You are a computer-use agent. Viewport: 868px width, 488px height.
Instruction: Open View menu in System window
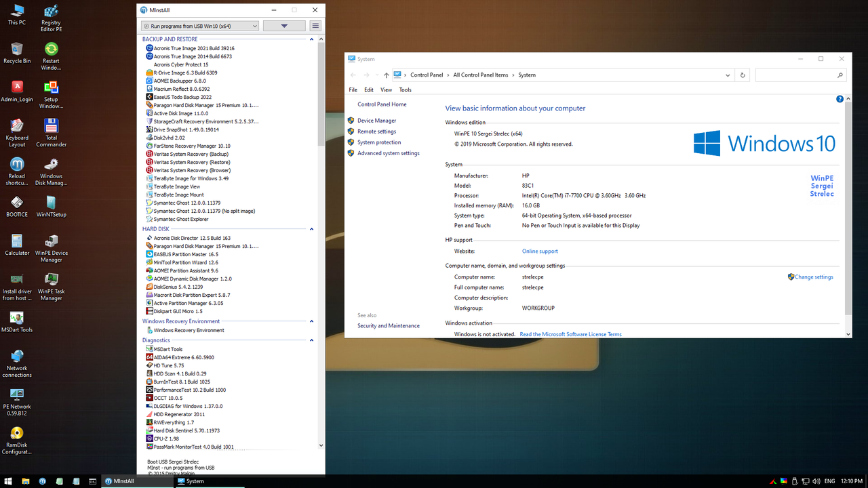(387, 89)
